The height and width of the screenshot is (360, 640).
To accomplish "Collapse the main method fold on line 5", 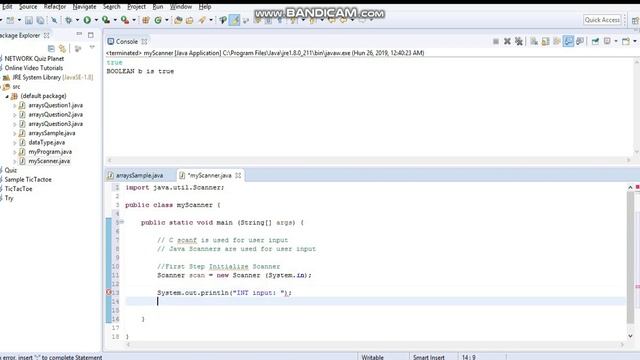I will click(x=122, y=222).
